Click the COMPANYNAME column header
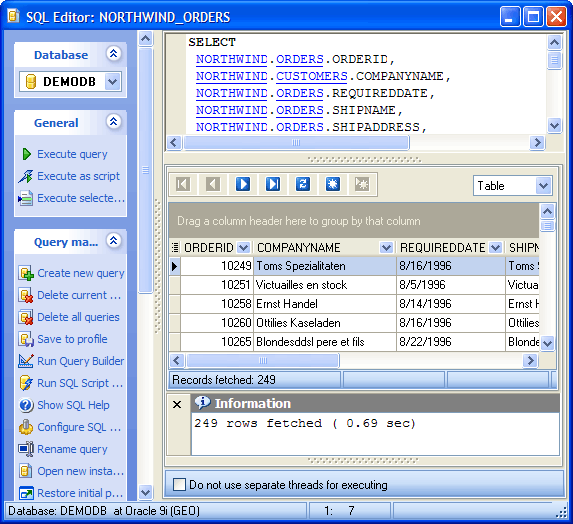573x524 pixels. [x=324, y=248]
